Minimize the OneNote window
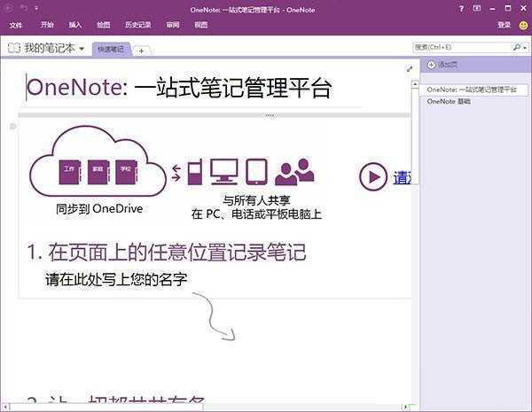The width and height of the screenshot is (532, 412). [492, 9]
